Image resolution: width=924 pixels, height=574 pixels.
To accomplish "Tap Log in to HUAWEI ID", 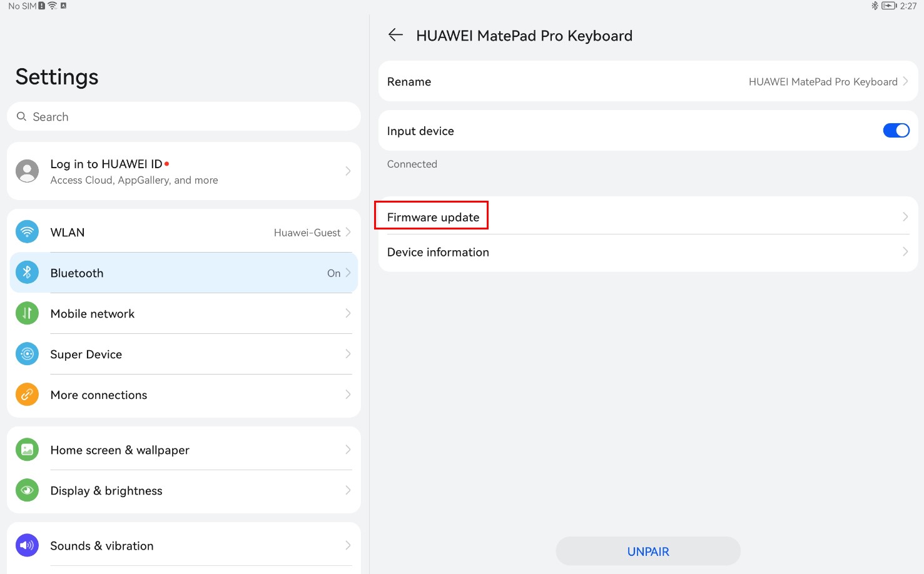I will pos(184,171).
